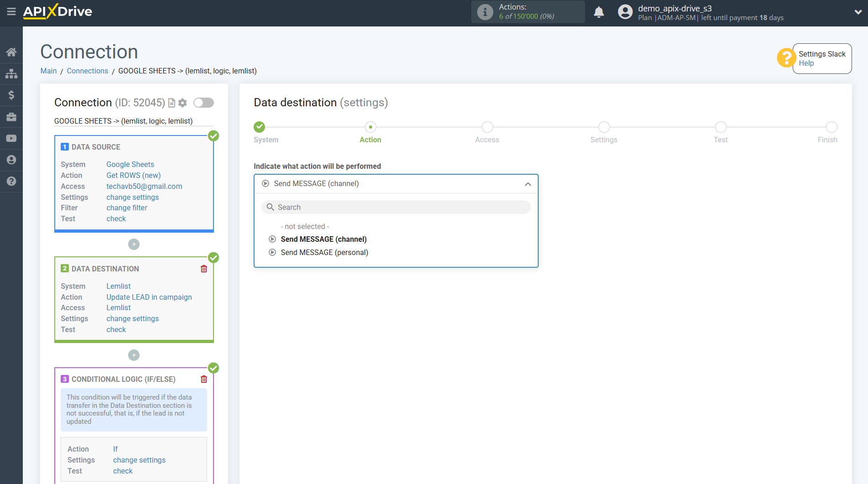Click the Actions counter panel
The height and width of the screenshot is (484, 868).
pos(528,12)
